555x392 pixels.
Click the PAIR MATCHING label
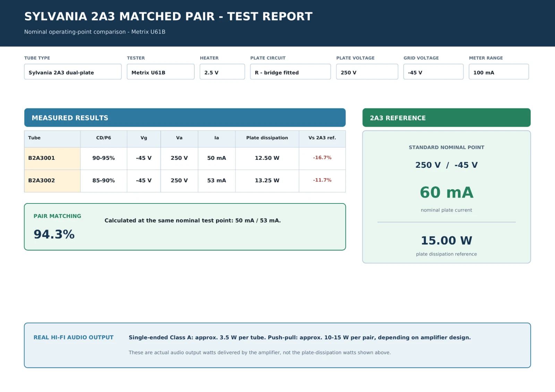pyautogui.click(x=57, y=216)
